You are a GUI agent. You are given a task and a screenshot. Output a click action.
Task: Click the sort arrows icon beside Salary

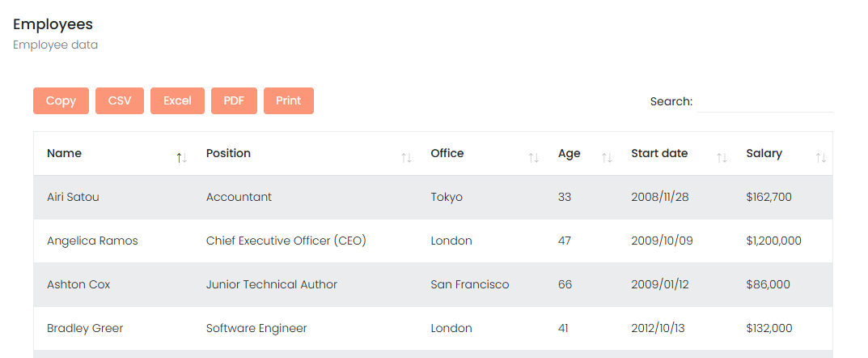821,158
